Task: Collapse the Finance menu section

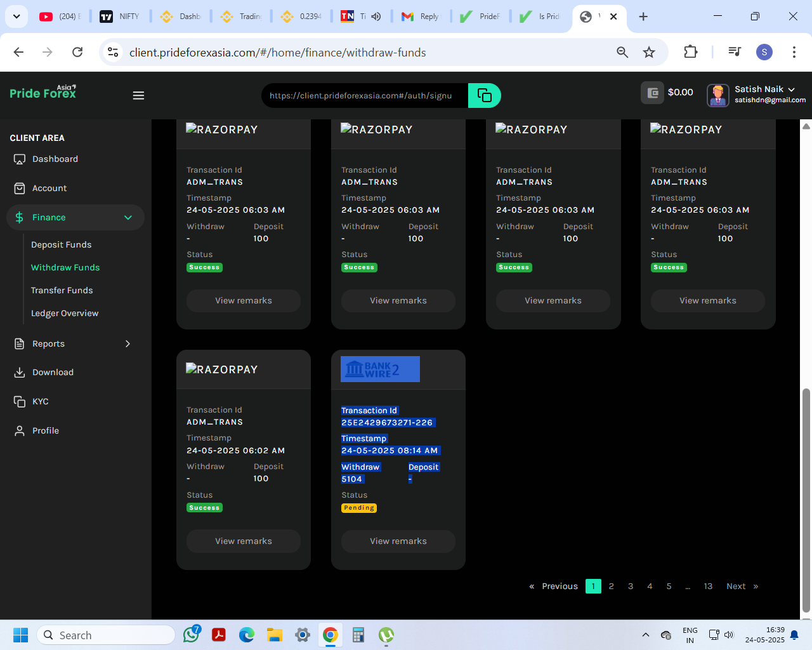Action: point(128,217)
